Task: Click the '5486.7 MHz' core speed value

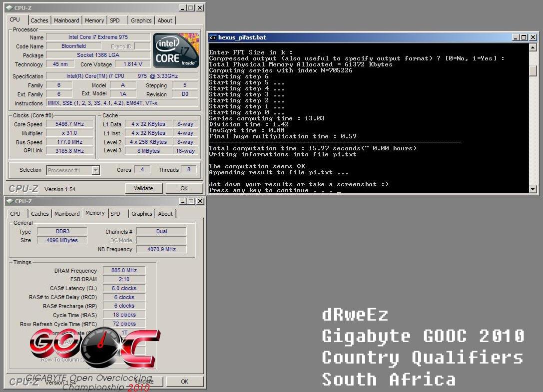Action: [x=69, y=124]
